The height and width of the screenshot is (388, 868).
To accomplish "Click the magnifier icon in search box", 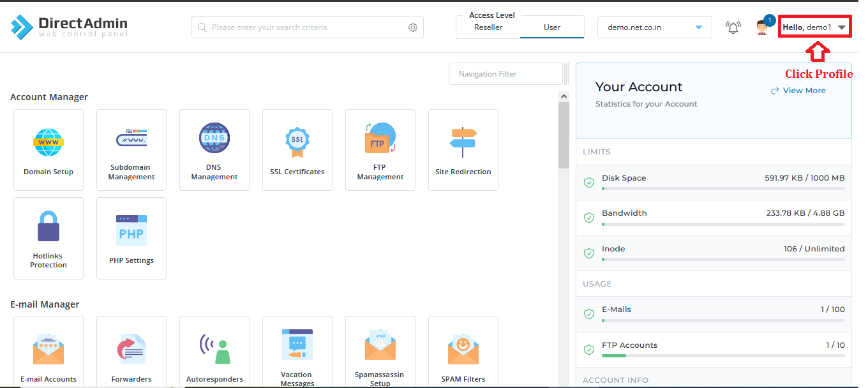I will click(x=202, y=27).
